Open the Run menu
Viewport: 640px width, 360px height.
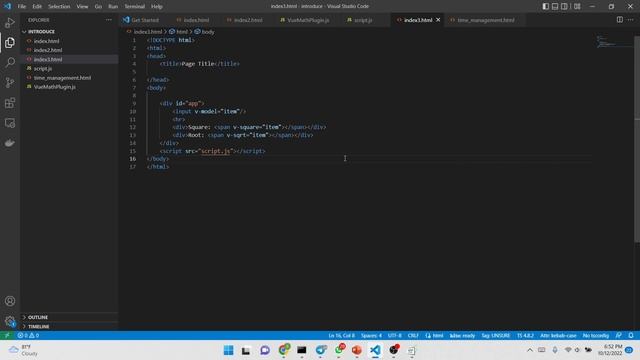(x=113, y=6)
